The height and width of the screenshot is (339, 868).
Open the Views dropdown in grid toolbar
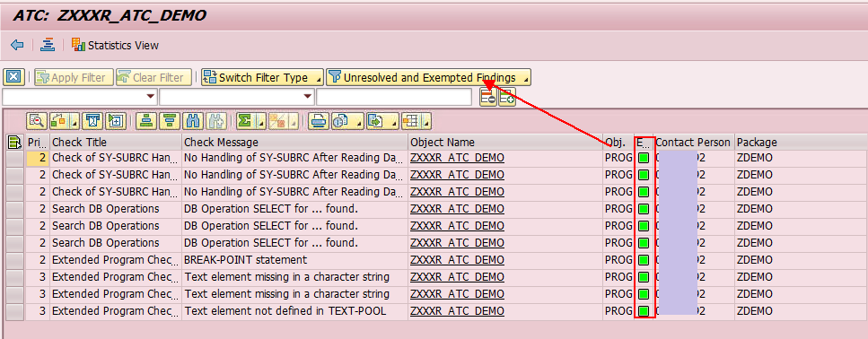(x=347, y=120)
